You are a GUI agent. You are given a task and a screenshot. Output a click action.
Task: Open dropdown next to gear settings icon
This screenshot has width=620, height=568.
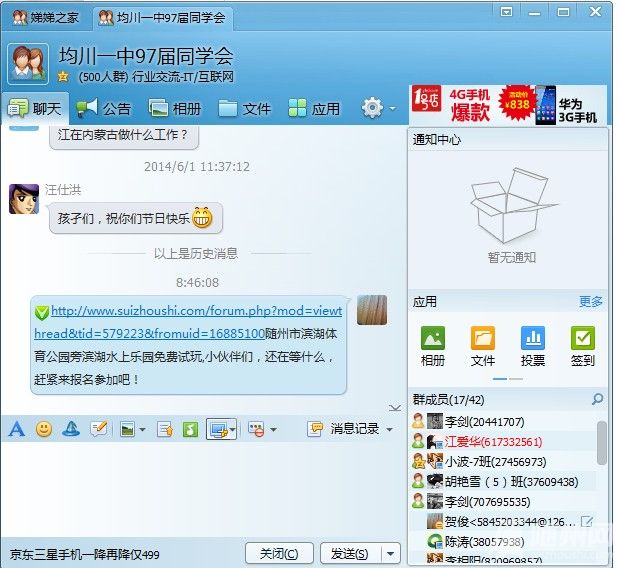pyautogui.click(x=393, y=108)
